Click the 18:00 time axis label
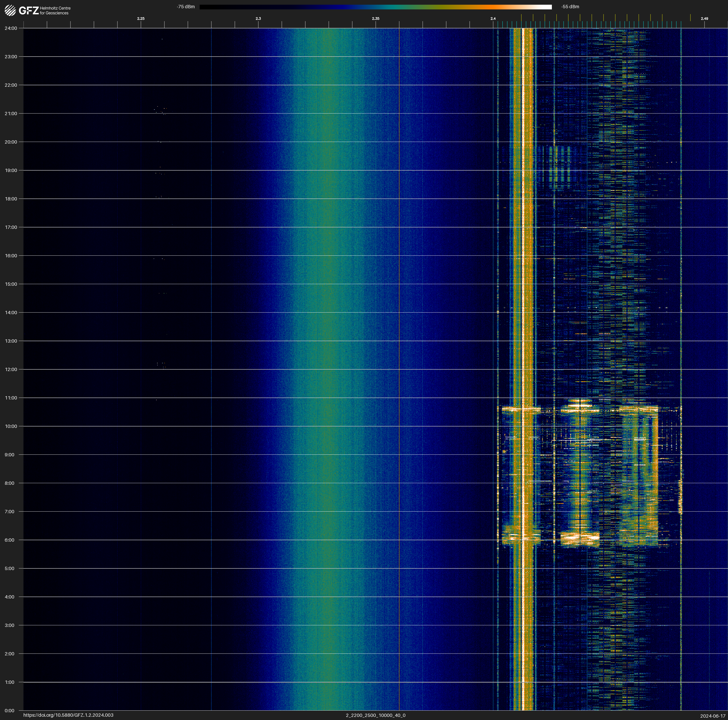 coord(11,199)
